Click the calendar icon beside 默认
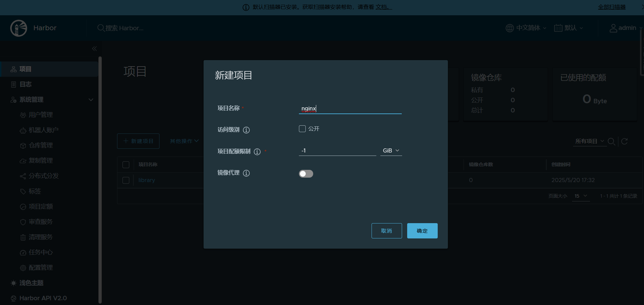Viewport: 644px width, 305px height. pos(558,28)
